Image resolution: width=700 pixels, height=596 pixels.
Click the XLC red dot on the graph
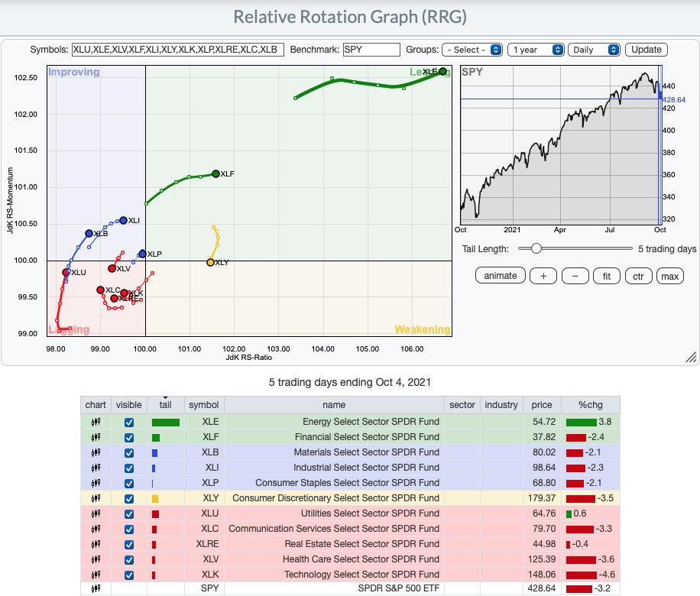pos(100,290)
